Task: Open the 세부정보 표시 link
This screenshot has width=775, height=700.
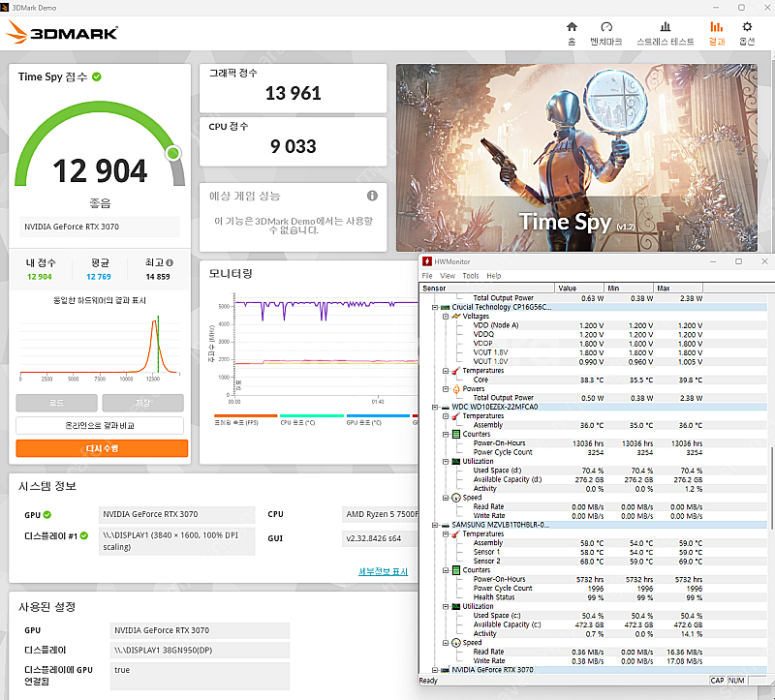Action: tap(383, 571)
